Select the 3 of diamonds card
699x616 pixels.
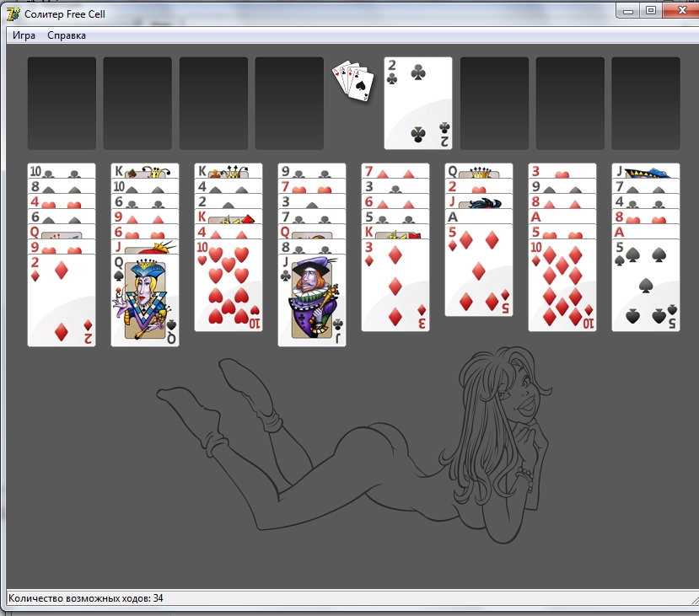[x=395, y=285]
